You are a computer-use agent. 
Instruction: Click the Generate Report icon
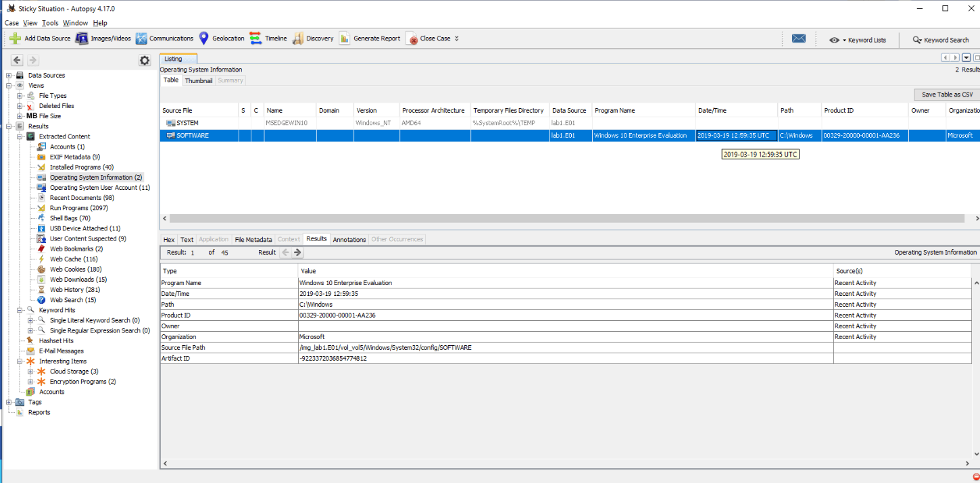pyautogui.click(x=345, y=39)
